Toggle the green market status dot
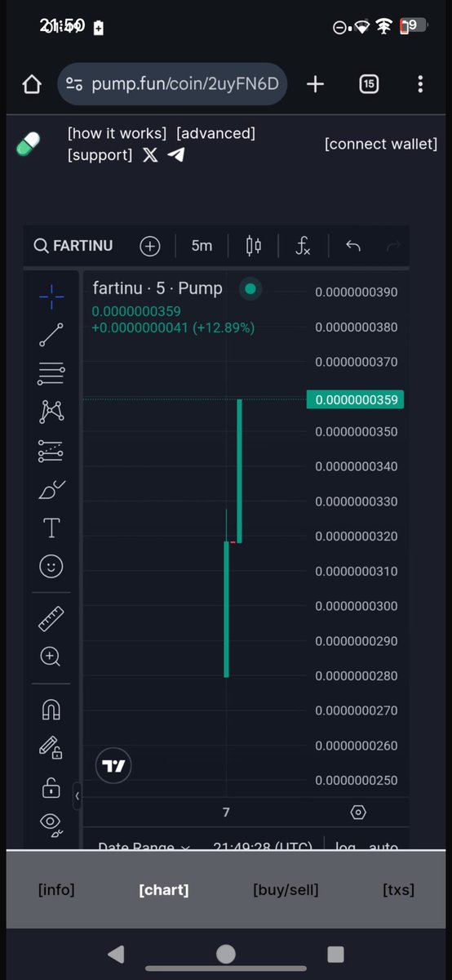 click(250, 288)
